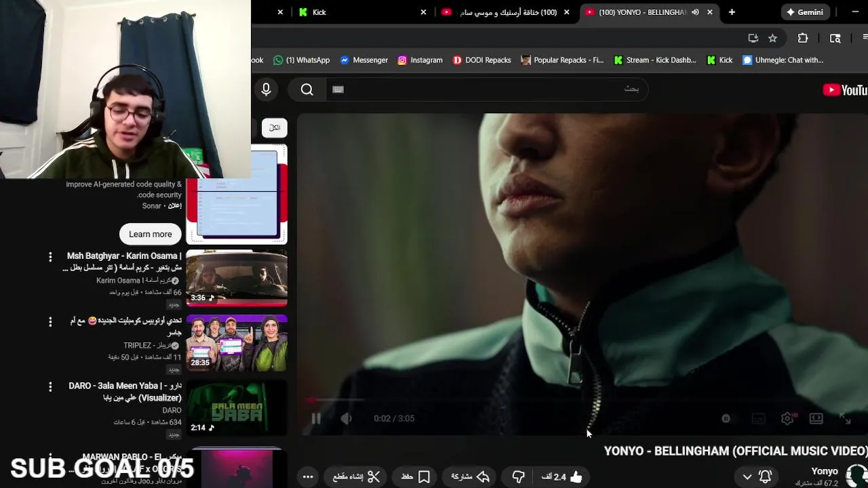Expand notification options chevron beside bell
This screenshot has width=868, height=488.
coord(747,477)
